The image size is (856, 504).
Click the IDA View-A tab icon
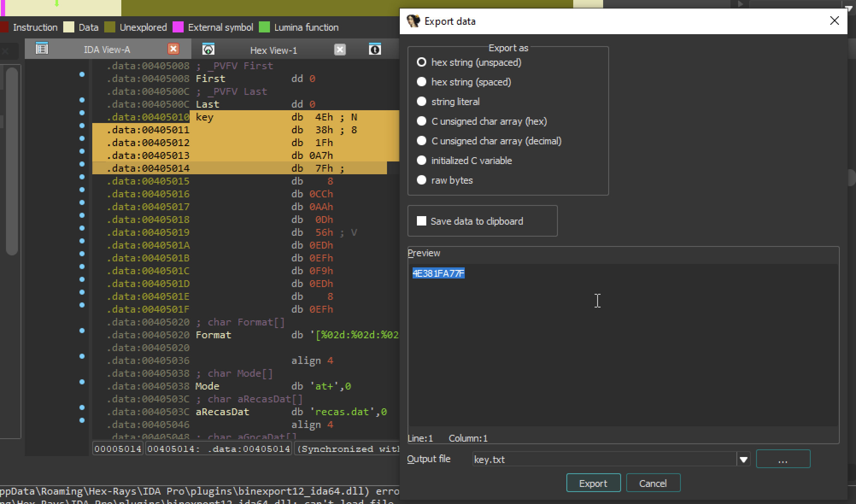point(41,49)
